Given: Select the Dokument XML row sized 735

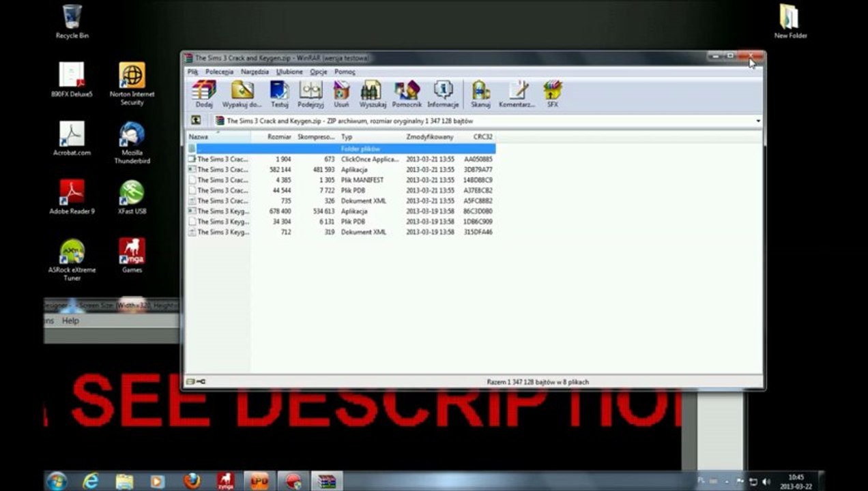Looking at the screenshot, I should [x=341, y=200].
